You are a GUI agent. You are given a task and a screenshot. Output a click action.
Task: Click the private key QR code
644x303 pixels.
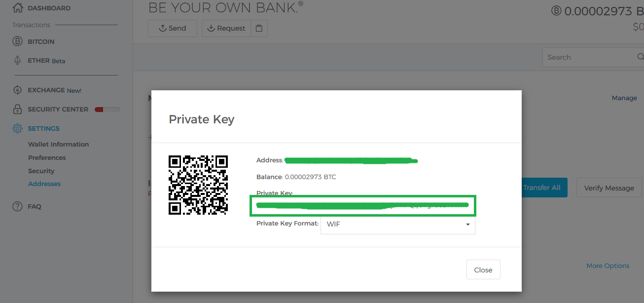[198, 185]
